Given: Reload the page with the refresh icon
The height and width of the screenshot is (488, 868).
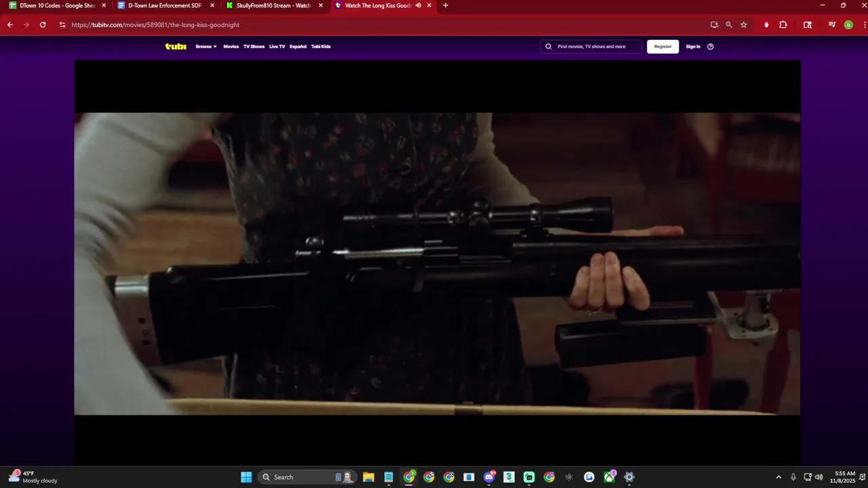Looking at the screenshot, I should click(43, 24).
